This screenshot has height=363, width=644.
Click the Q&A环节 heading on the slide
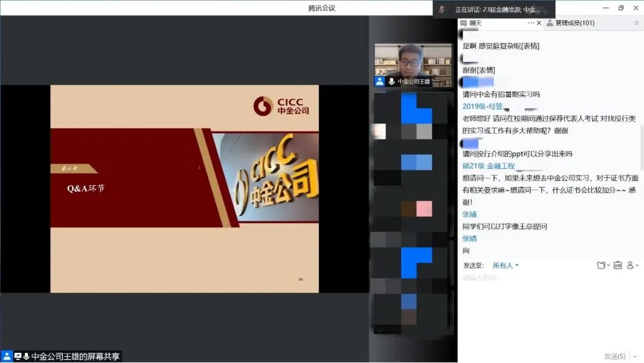(86, 188)
